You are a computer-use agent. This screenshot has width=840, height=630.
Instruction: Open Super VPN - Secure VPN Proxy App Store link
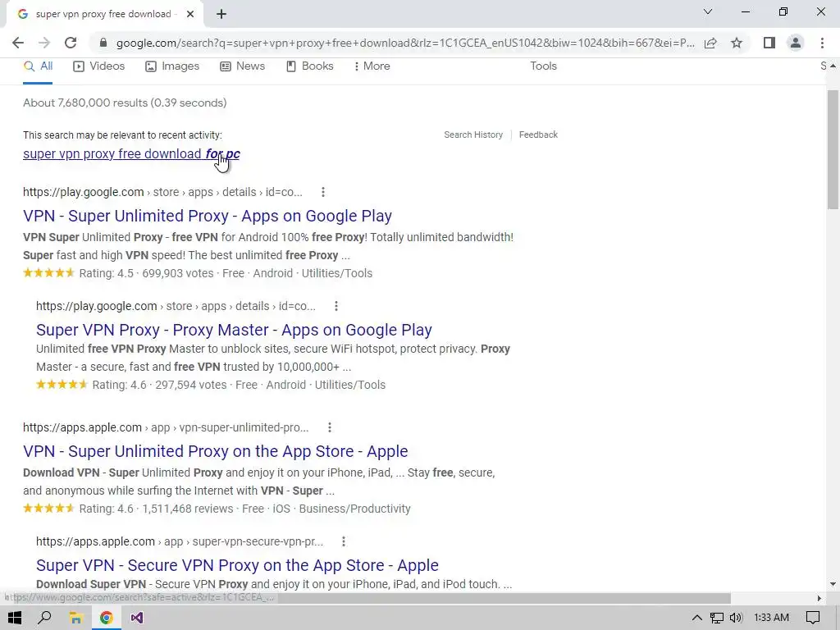237,566
